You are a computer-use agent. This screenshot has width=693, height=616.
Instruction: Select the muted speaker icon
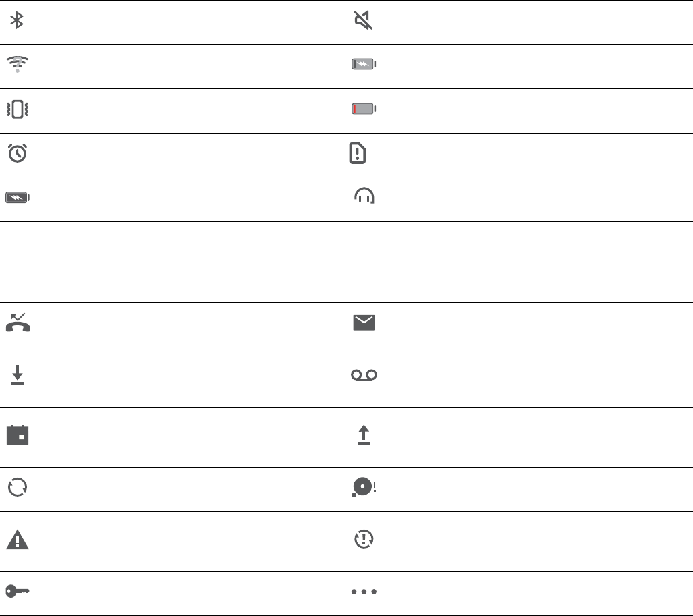[363, 20]
